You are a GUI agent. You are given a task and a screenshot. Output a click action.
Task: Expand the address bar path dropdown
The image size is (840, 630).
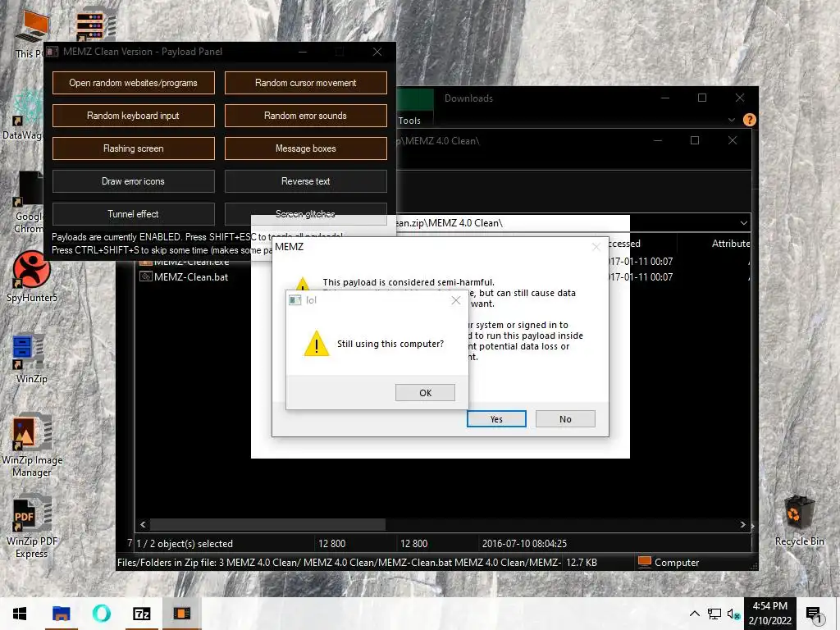point(743,223)
